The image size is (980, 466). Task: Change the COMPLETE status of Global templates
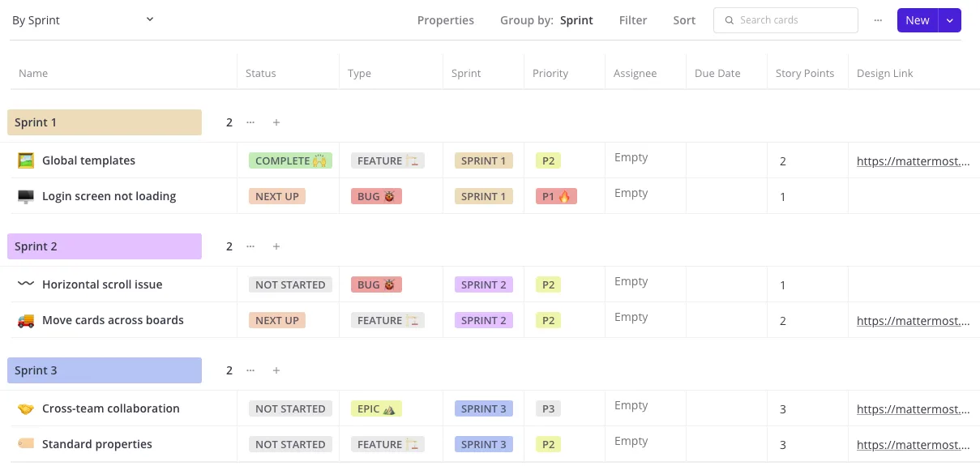[x=290, y=160]
